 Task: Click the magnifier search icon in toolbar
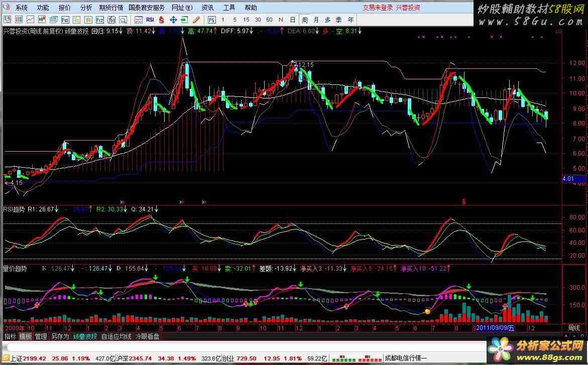click(x=124, y=20)
